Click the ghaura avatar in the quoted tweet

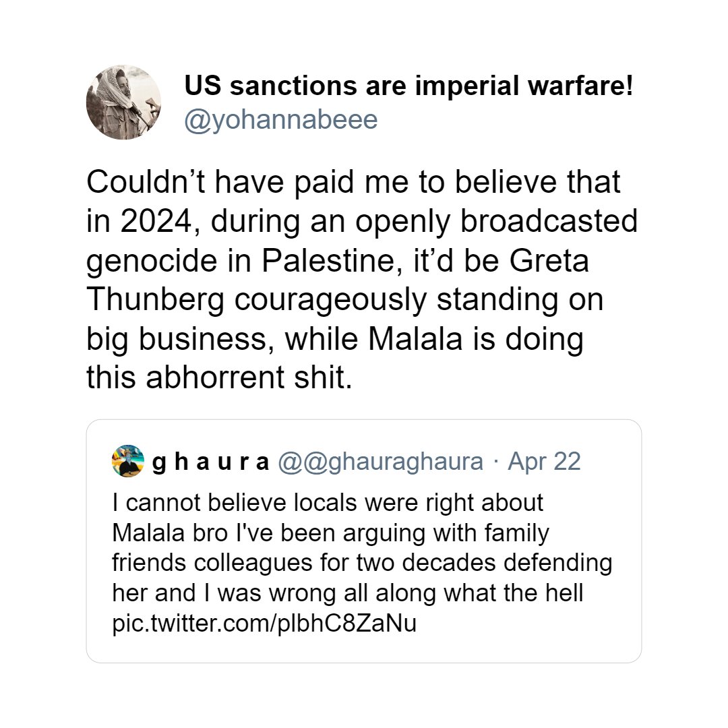(128, 461)
